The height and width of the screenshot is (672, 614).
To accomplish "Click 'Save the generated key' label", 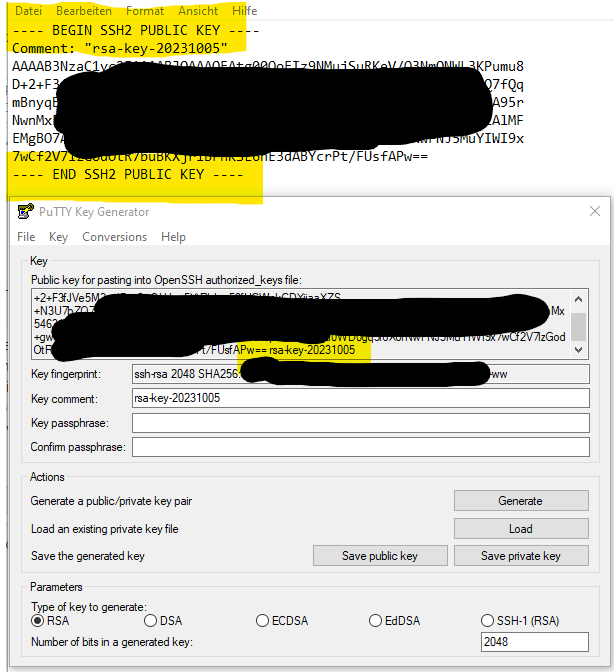I will coord(88,556).
